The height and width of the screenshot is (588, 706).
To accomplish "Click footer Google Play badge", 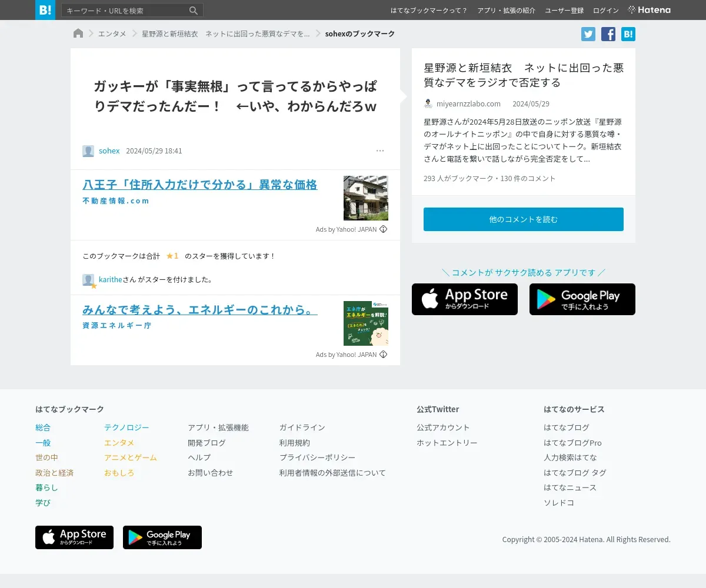I will pos(162,537).
